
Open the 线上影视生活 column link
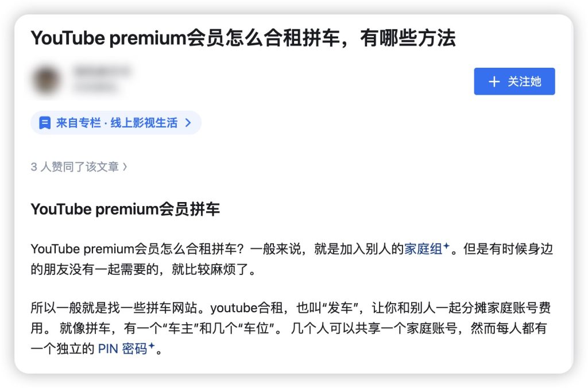point(144,123)
